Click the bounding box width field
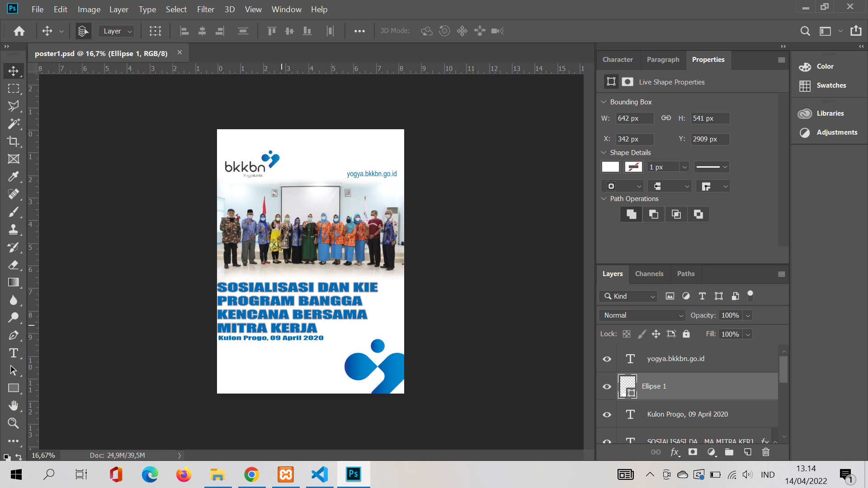This screenshot has width=868, height=488. pos(634,118)
